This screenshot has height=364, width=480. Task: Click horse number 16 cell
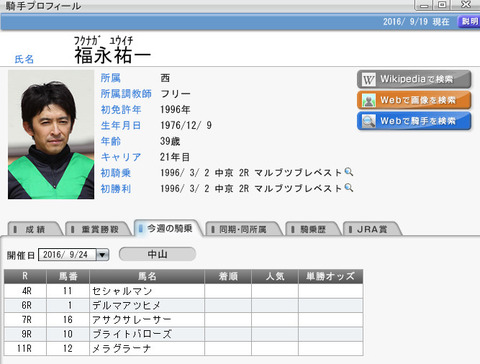click(x=68, y=320)
